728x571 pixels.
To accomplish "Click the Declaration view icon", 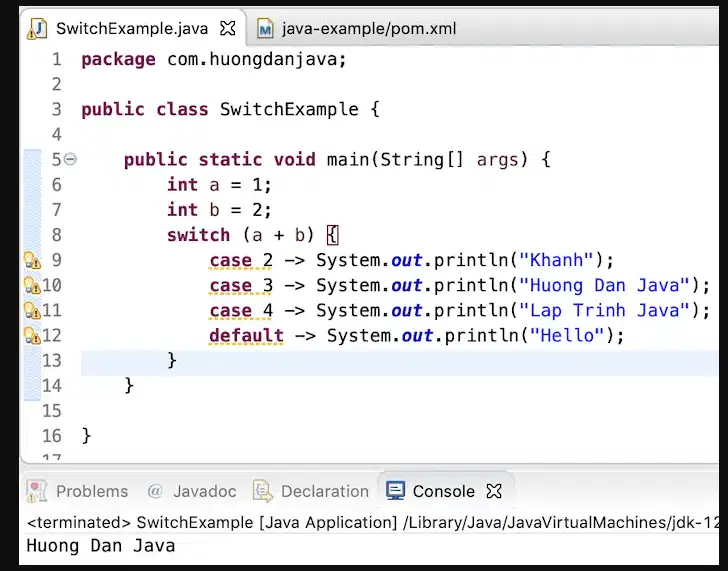I will point(263,491).
